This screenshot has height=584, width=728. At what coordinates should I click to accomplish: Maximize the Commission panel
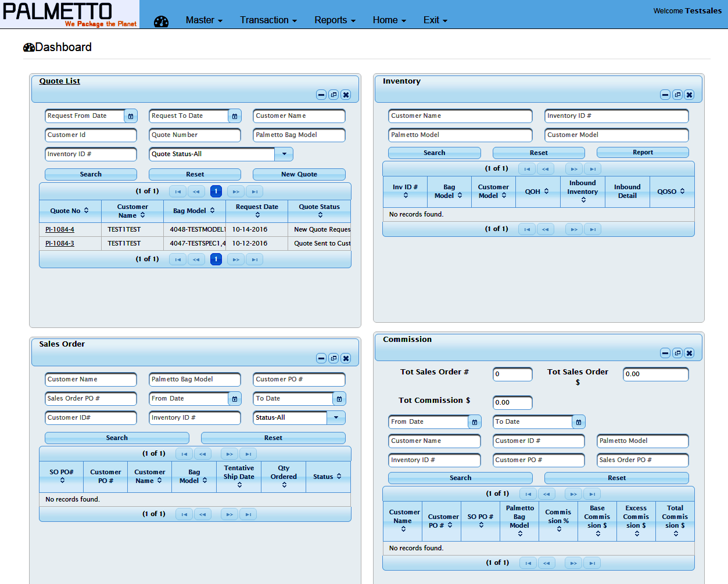coord(677,353)
